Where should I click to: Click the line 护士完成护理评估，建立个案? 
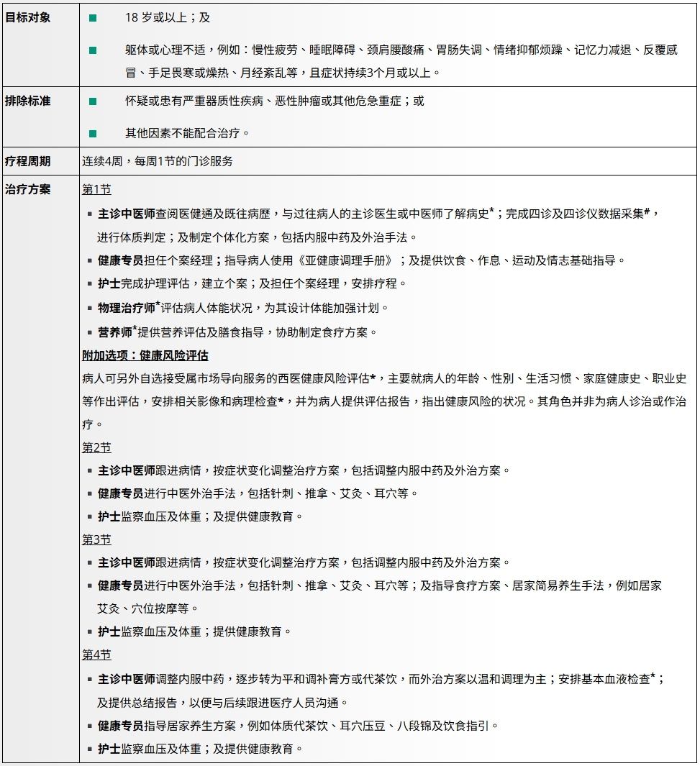(x=252, y=284)
